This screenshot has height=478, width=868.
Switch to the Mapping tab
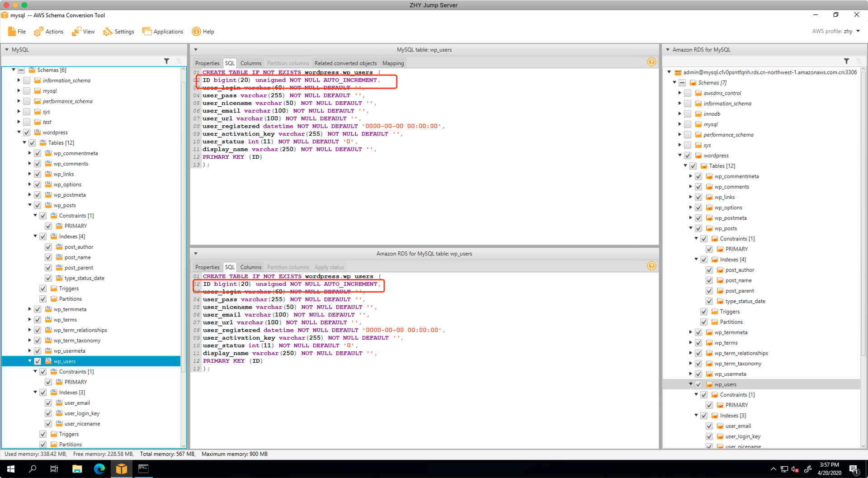(x=393, y=63)
